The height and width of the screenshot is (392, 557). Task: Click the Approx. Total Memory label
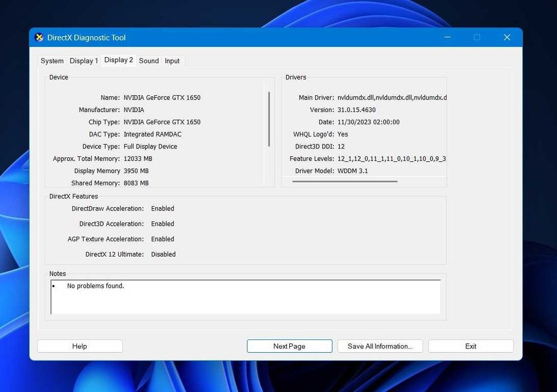pyautogui.click(x=86, y=158)
